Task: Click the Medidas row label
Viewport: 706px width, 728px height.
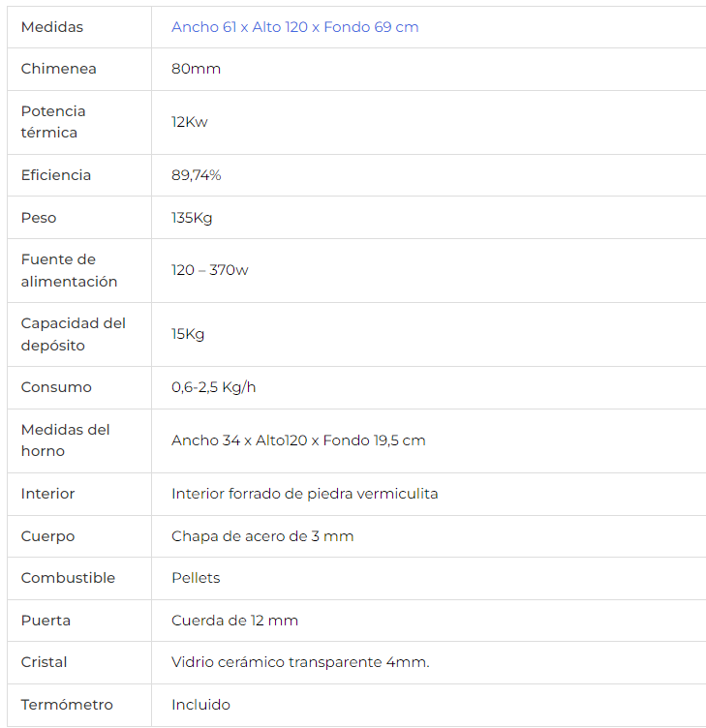Action: click(x=52, y=27)
